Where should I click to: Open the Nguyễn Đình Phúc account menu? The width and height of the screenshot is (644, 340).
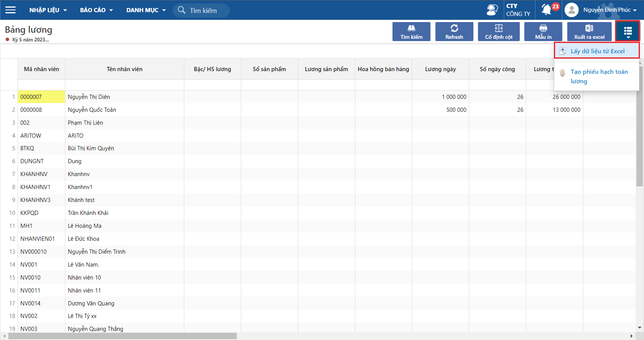(x=609, y=10)
